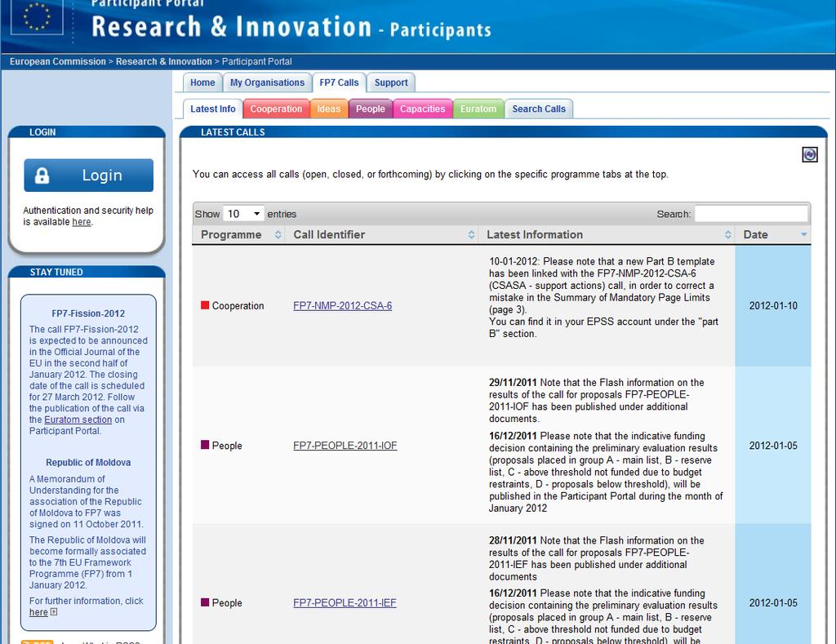Open the Search Calls tab
Screen dimensions: 836x644
point(539,109)
